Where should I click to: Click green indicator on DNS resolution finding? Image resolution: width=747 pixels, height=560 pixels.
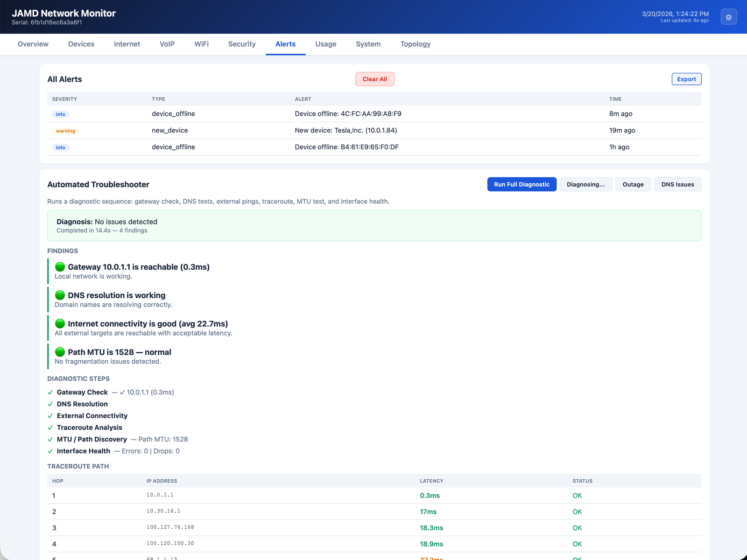pyautogui.click(x=60, y=295)
